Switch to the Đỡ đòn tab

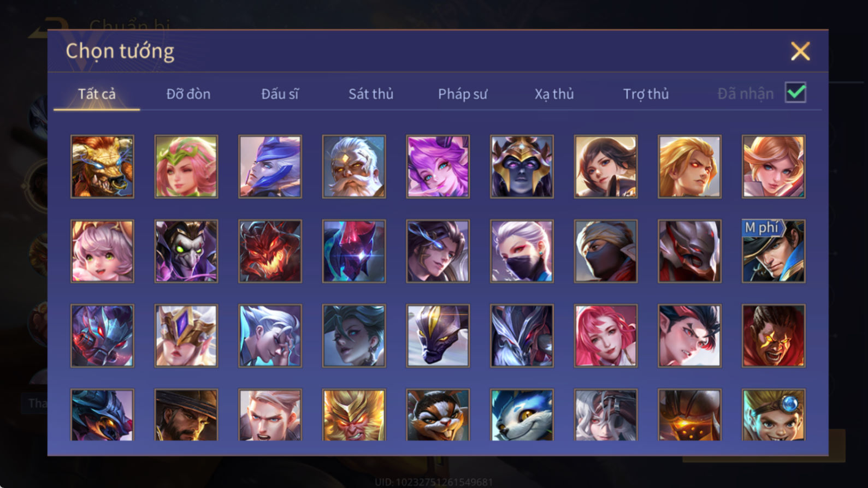coord(188,94)
